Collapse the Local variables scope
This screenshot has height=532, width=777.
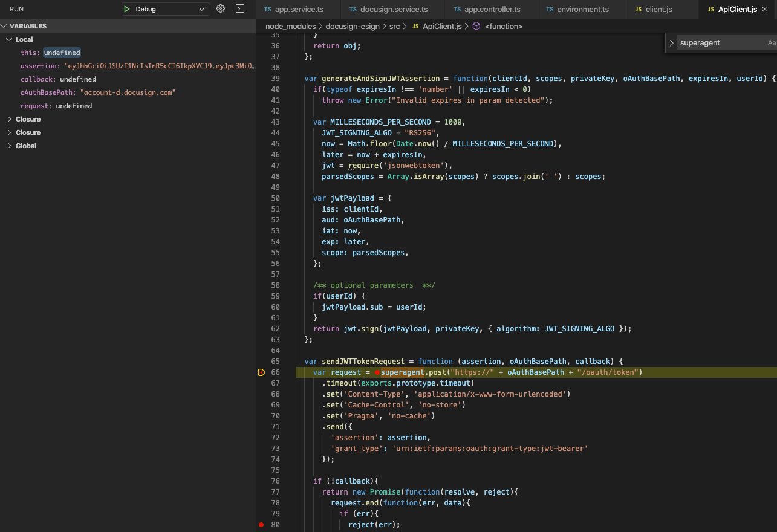pos(10,39)
